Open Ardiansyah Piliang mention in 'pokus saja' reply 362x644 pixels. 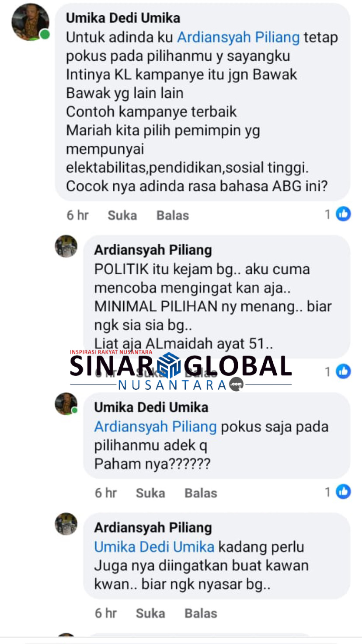point(156,427)
